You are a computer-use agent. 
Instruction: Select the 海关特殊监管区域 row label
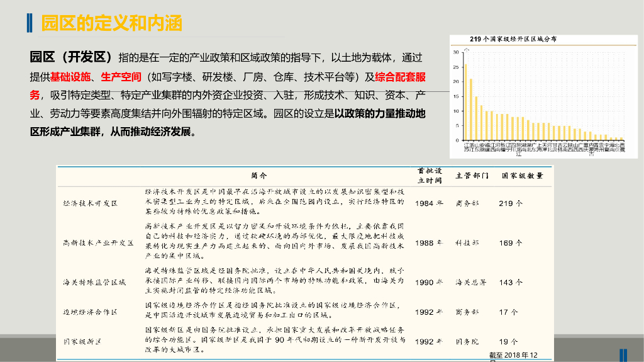pos(94,282)
